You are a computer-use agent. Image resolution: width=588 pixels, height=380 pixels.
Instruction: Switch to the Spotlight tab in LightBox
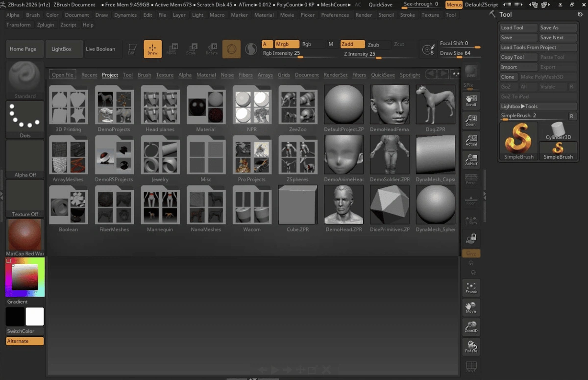(410, 75)
